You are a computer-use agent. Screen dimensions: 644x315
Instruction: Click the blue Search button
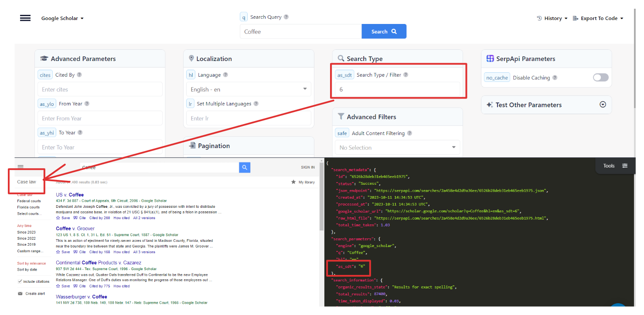click(x=383, y=31)
